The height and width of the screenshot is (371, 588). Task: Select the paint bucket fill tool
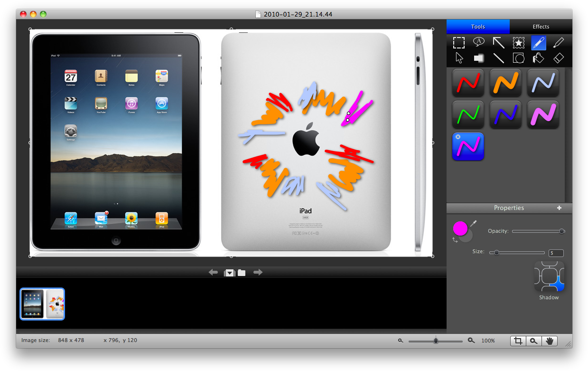click(538, 58)
